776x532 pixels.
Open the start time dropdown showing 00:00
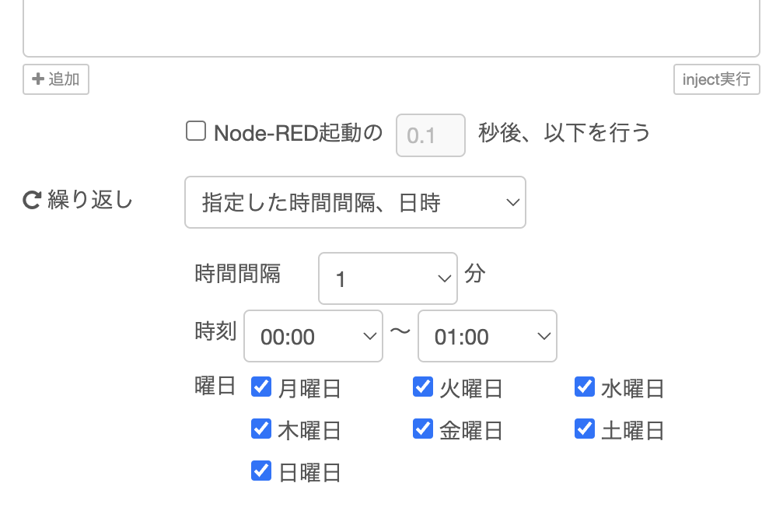[x=313, y=336]
